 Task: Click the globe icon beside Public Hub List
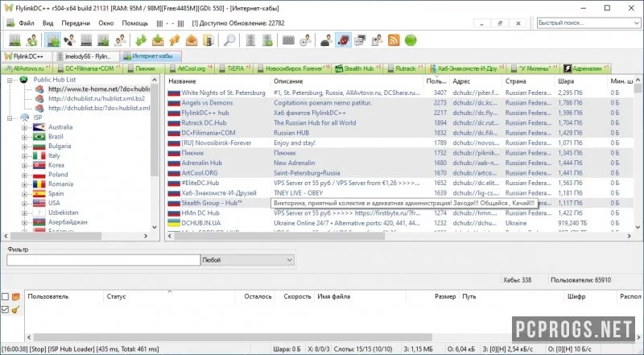[x=24, y=80]
